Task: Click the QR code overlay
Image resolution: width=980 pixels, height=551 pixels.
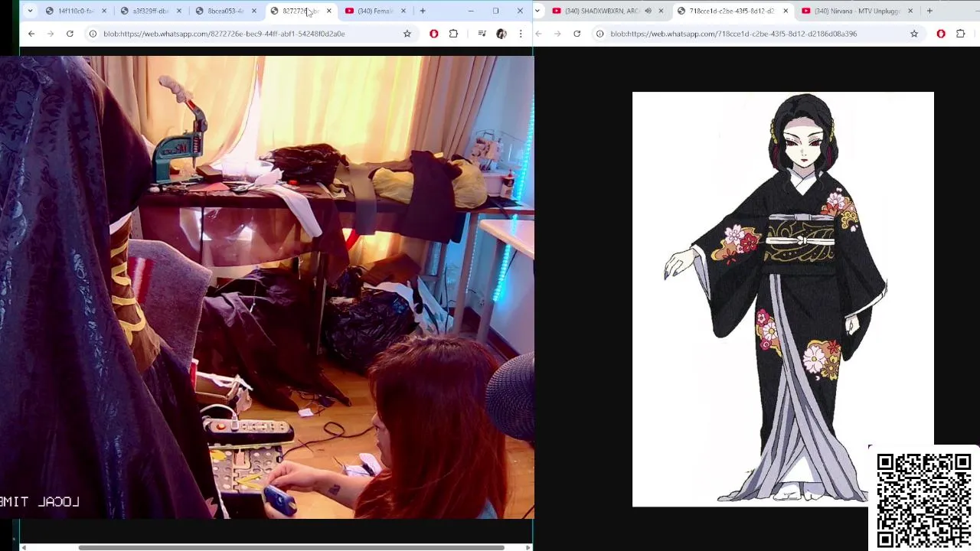Action: click(924, 500)
